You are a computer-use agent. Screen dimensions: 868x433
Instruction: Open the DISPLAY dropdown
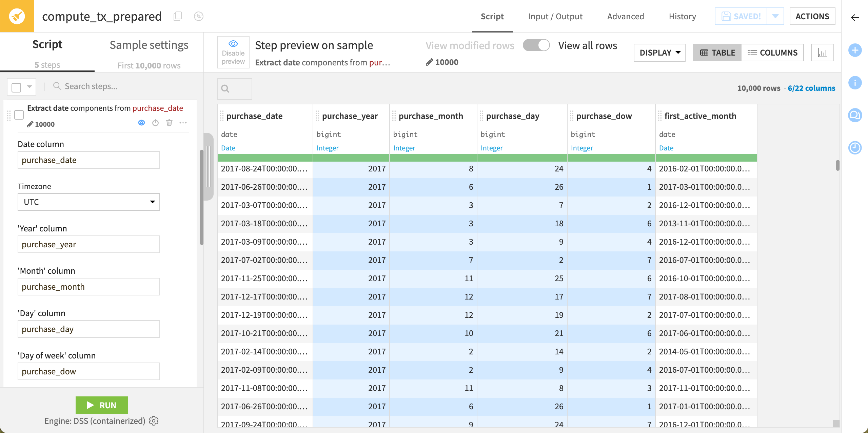click(x=659, y=52)
